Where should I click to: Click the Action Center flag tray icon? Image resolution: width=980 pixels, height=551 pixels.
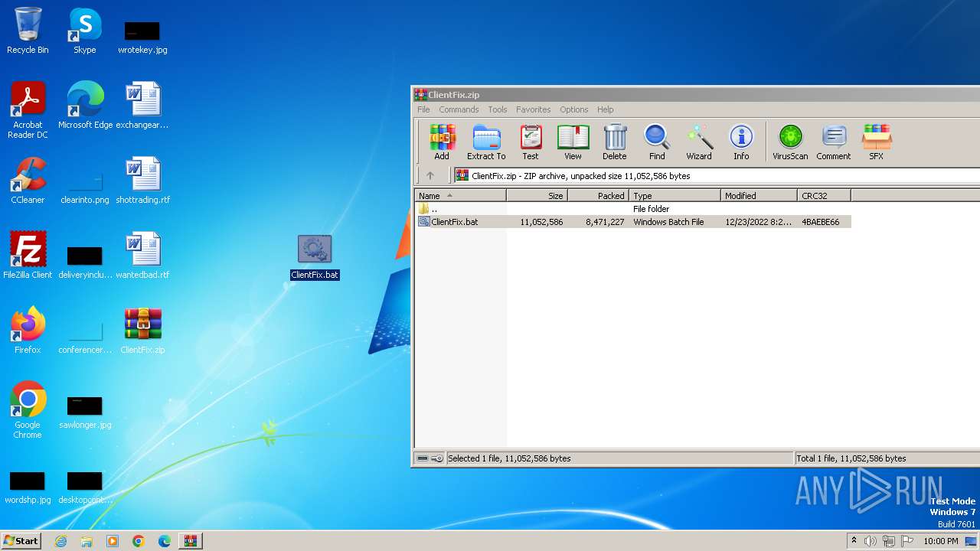point(907,541)
